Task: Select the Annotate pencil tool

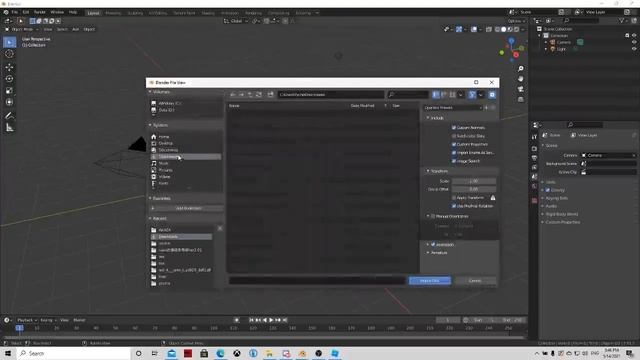Action: coord(9,116)
